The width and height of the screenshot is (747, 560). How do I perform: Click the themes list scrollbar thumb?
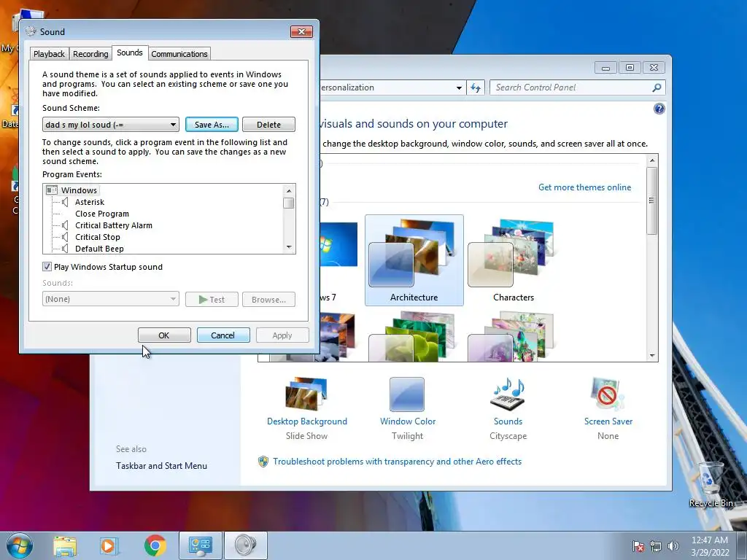tap(651, 200)
